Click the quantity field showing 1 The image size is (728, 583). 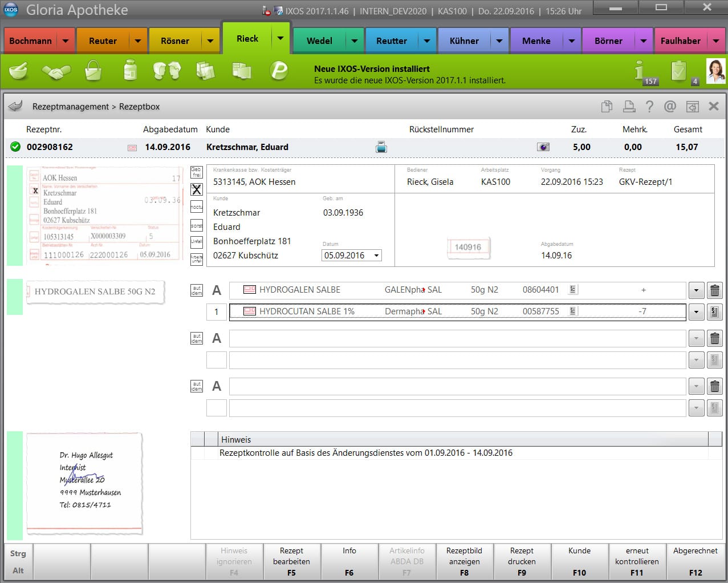coord(217,312)
